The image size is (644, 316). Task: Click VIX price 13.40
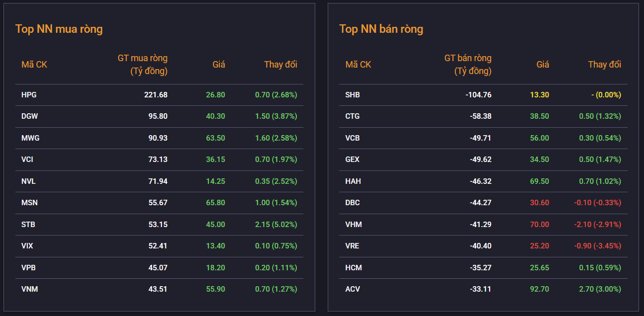click(215, 246)
